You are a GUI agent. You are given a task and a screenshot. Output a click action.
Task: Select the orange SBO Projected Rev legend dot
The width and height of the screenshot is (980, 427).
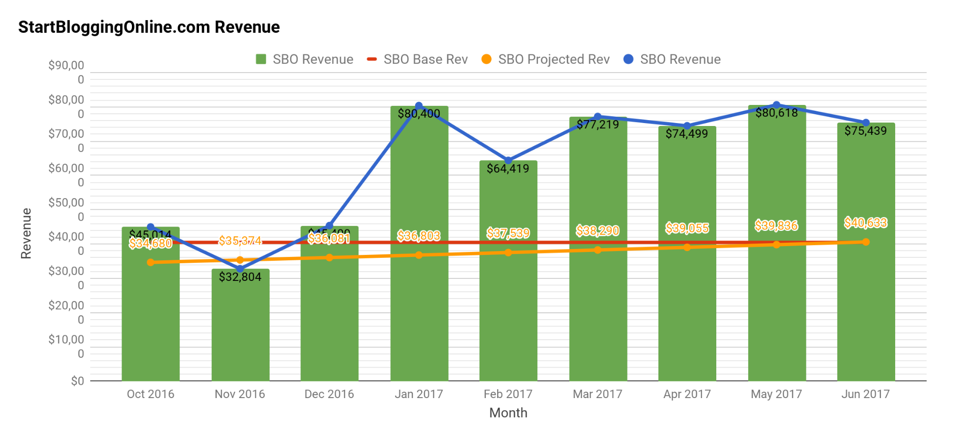(486, 59)
